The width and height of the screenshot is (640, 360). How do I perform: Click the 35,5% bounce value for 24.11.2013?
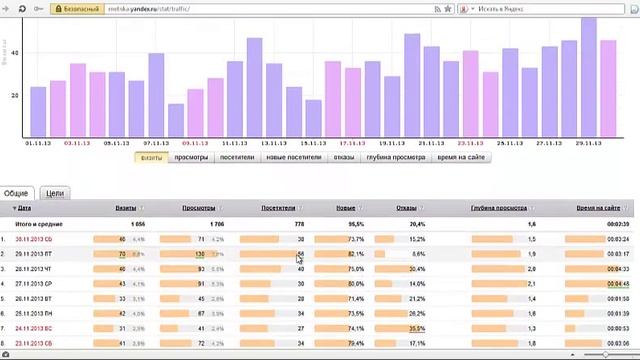point(417,329)
